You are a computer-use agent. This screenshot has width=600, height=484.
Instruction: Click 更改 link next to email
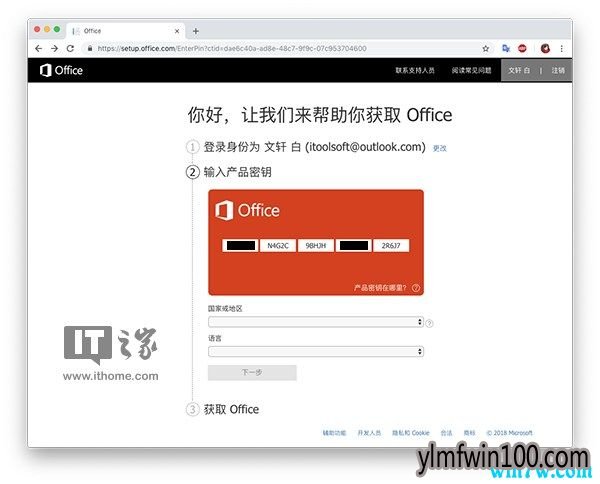tap(440, 148)
